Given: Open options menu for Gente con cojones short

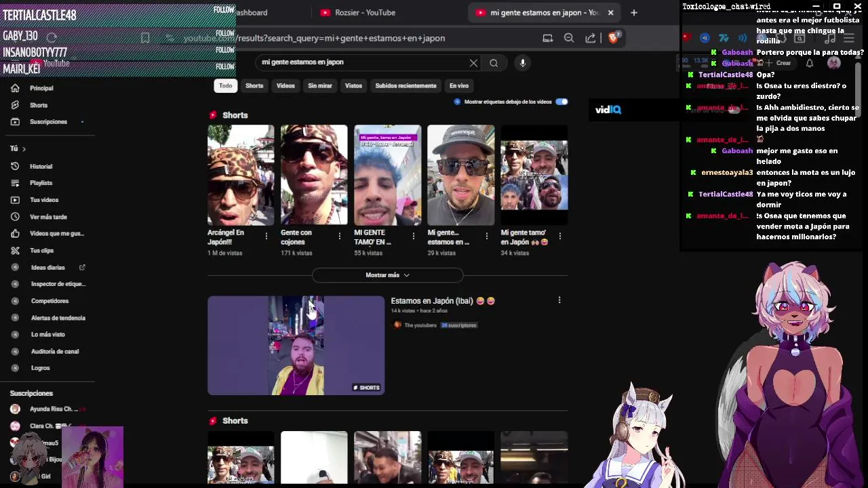Looking at the screenshot, I should pyautogui.click(x=339, y=236).
